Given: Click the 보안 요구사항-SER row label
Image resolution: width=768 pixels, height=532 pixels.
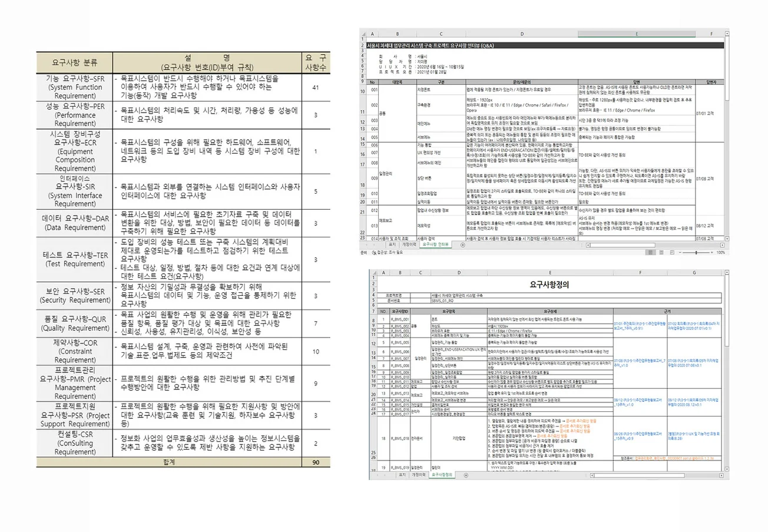Looking at the screenshot, I should (75, 295).
